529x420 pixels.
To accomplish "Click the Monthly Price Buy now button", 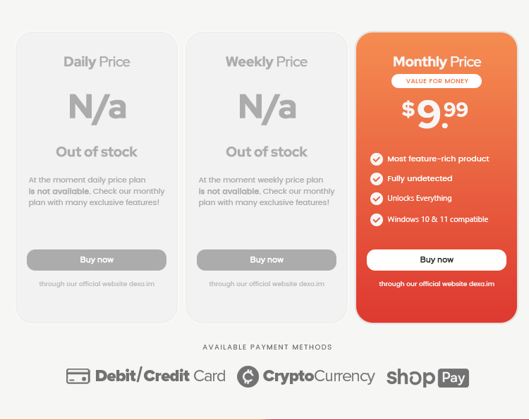I will coord(436,260).
